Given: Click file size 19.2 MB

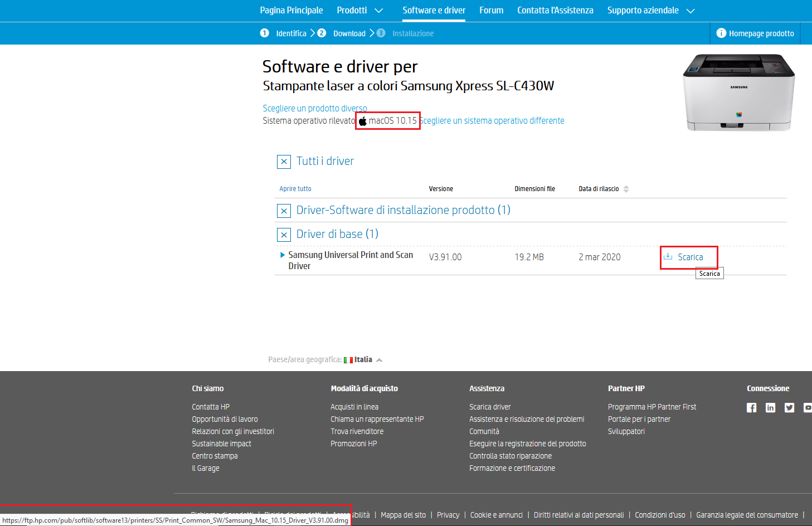Looking at the screenshot, I should tap(529, 257).
